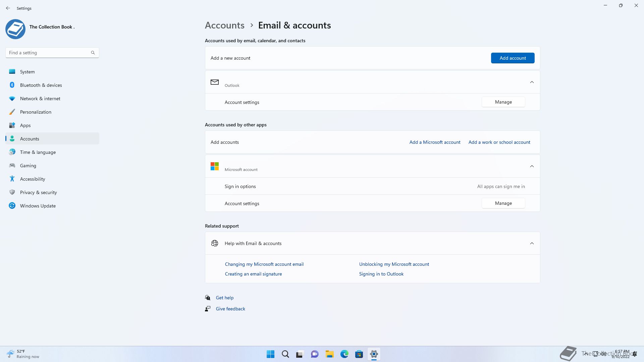644x362 pixels.
Task: Select Network & internet in sidebar
Action: 40,99
